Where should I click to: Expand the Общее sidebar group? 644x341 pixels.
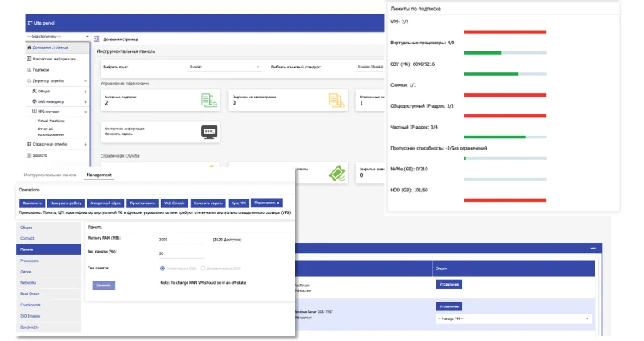pyautogui.click(x=85, y=92)
